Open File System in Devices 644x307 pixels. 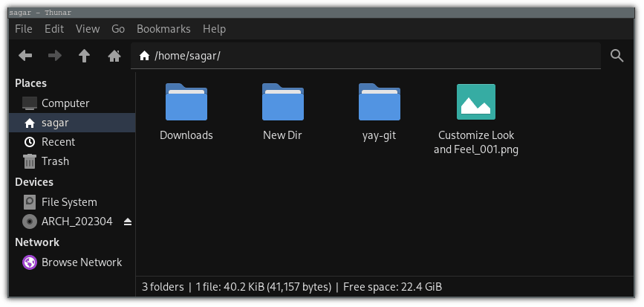pyautogui.click(x=68, y=202)
